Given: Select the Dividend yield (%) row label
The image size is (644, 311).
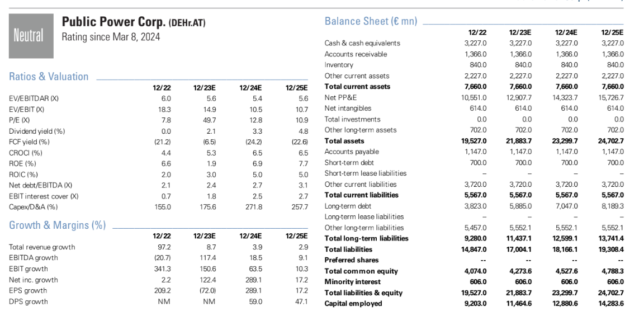Looking at the screenshot, I should click(37, 131).
